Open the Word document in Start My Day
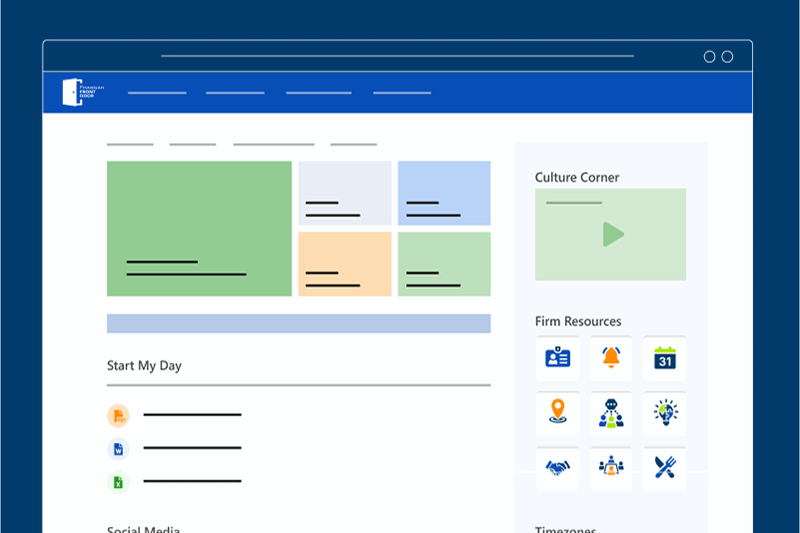 118,449
